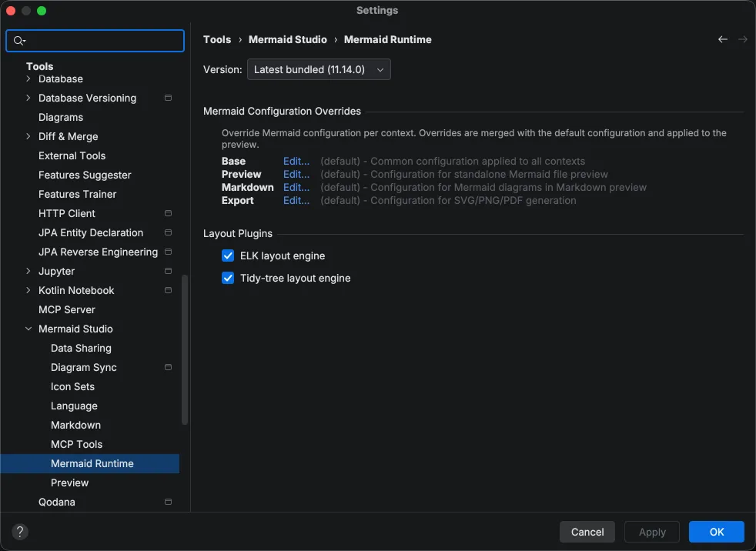The width and height of the screenshot is (756, 551).
Task: Expand the Jupyter settings node
Action: pyautogui.click(x=28, y=271)
